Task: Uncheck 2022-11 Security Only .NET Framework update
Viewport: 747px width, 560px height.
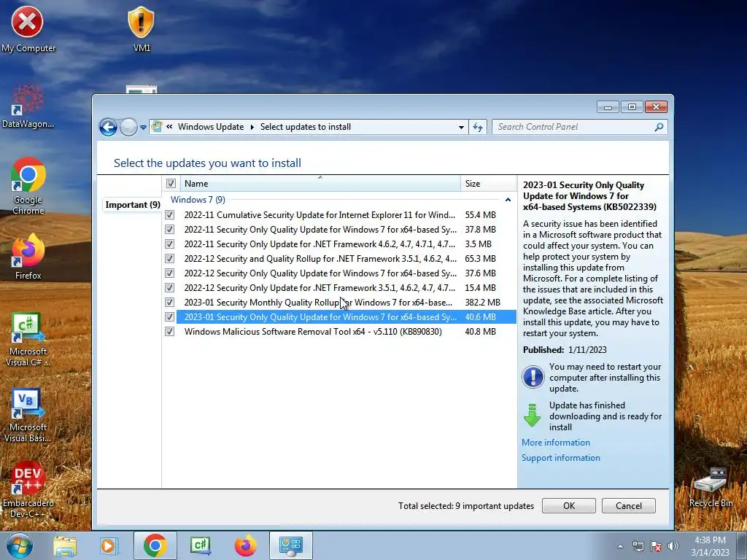Action: (169, 244)
